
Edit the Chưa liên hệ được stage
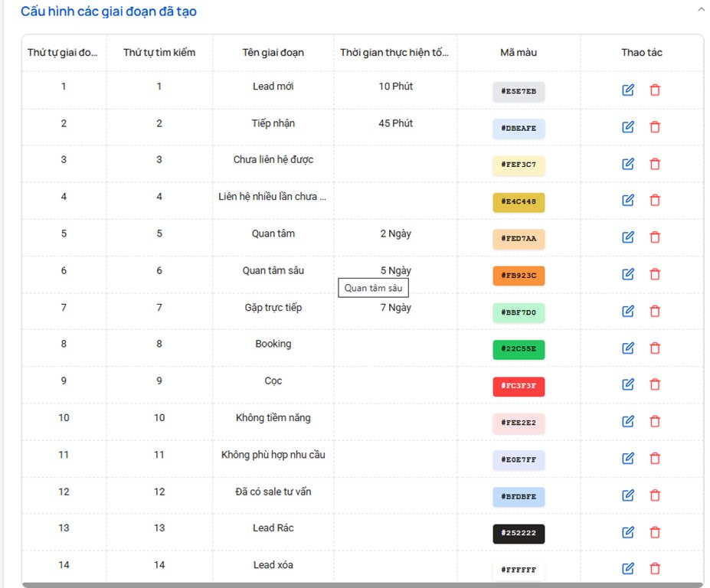[627, 164]
